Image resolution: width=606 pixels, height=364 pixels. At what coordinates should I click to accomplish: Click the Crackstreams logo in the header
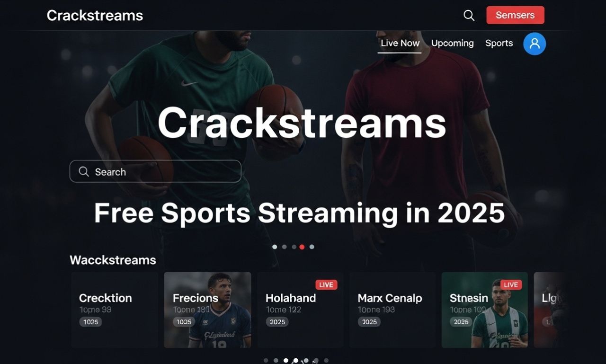tap(95, 15)
